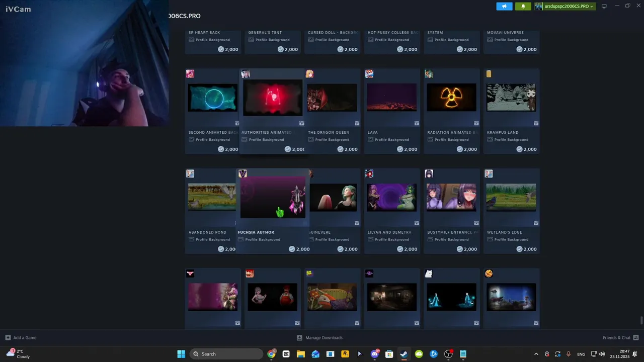Click the KRAMPUS LAND item title

503,133
